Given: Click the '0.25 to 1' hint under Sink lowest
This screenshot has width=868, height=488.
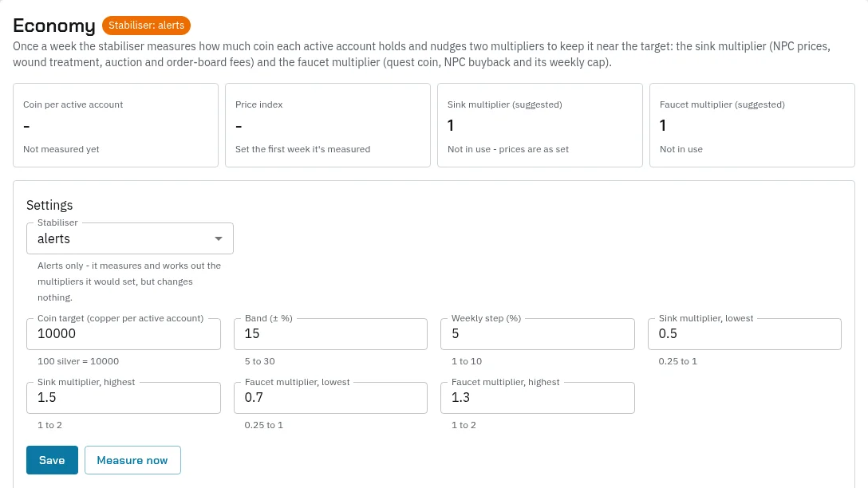Looking at the screenshot, I should [x=677, y=361].
